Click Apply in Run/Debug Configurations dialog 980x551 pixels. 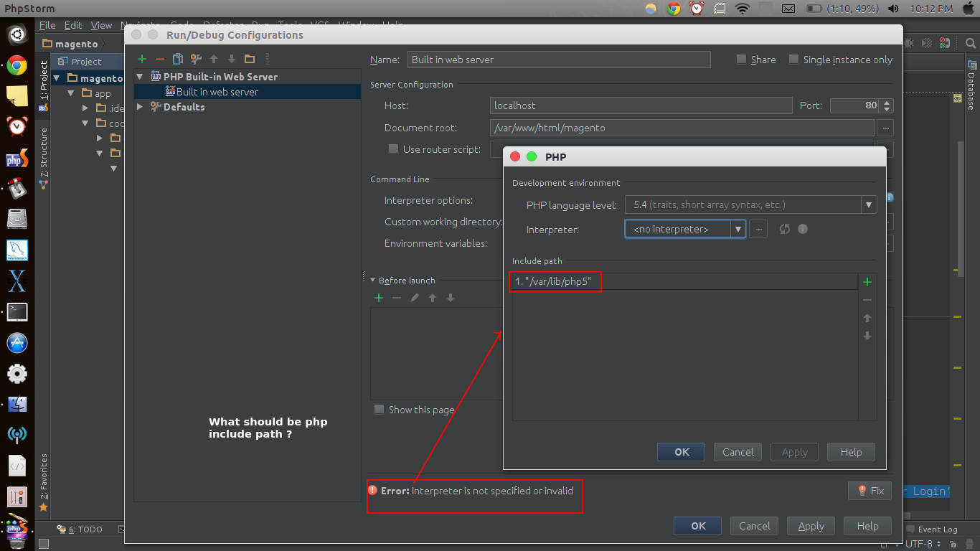(x=811, y=526)
